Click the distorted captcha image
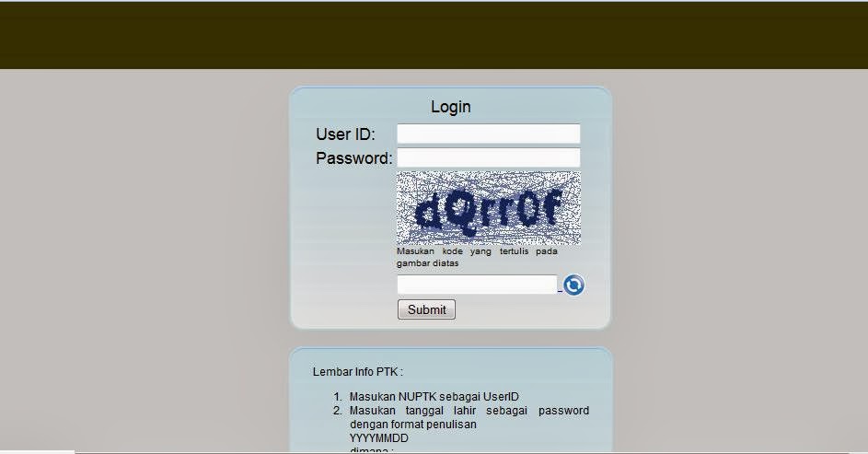868x454 pixels. pos(488,207)
